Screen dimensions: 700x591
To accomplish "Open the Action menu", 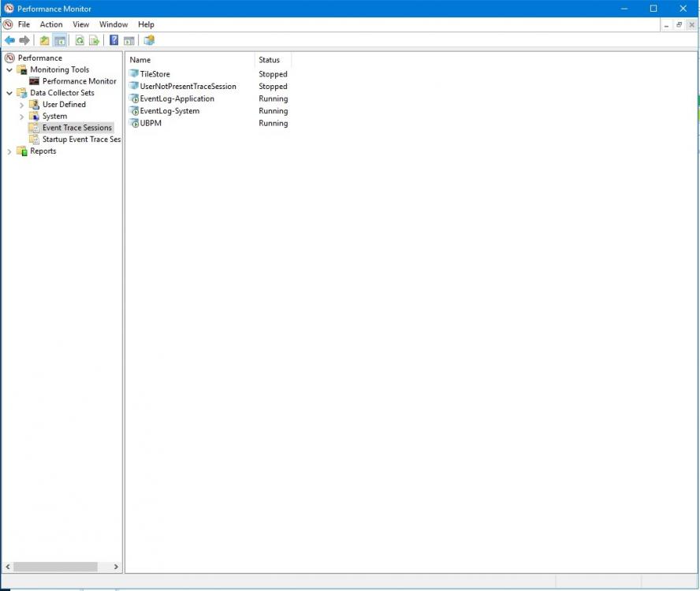I will coord(51,24).
